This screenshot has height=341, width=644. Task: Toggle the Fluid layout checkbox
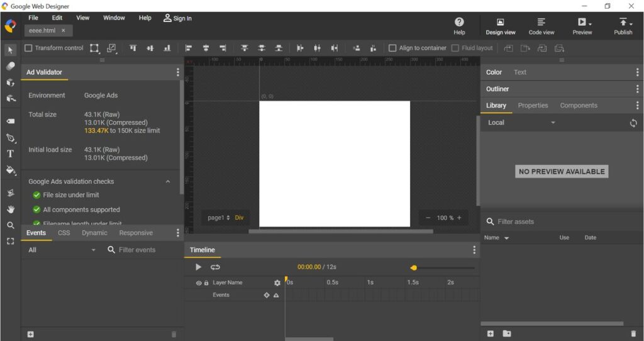click(455, 48)
